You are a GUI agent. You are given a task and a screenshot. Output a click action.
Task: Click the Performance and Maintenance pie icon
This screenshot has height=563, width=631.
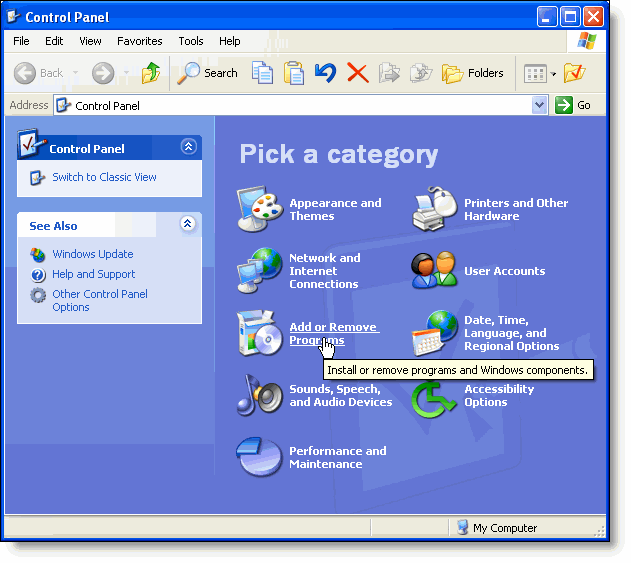click(x=259, y=457)
